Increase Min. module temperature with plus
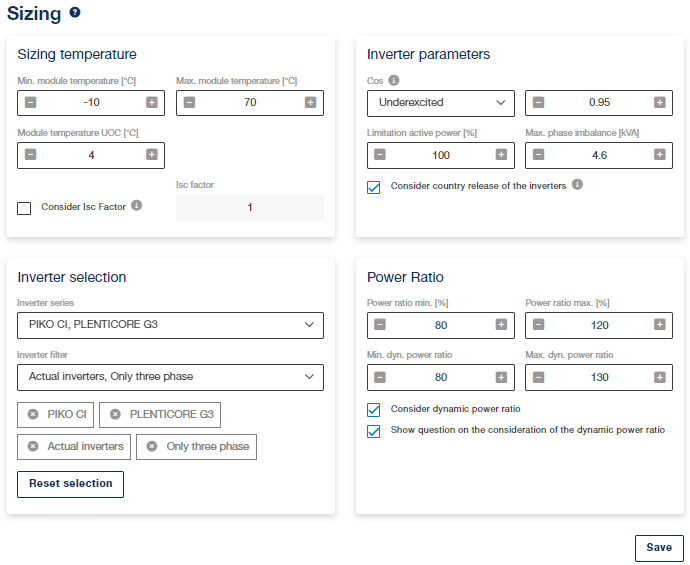 click(x=152, y=103)
